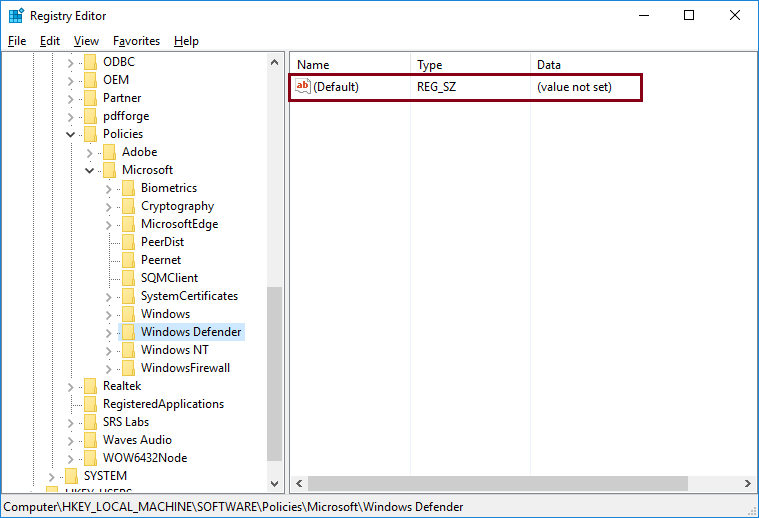Screen dimensions: 759x518
Task: Open the Edit menu
Action: point(50,41)
